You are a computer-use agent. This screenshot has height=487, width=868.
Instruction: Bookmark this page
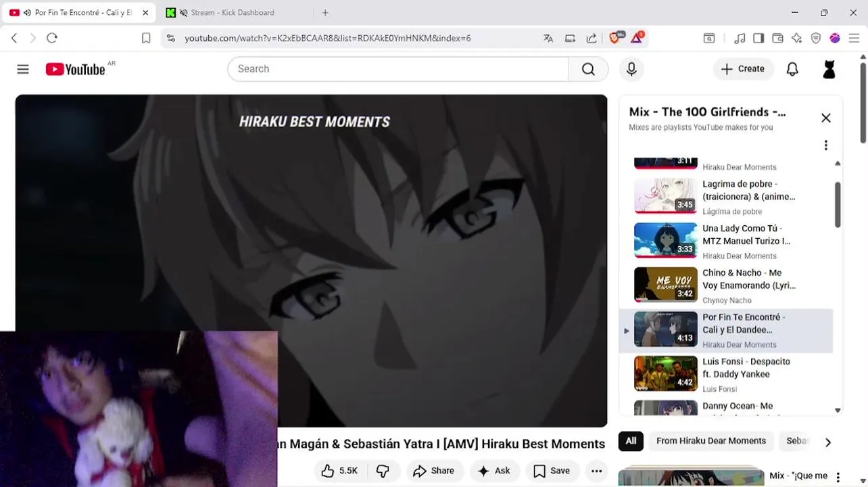145,38
